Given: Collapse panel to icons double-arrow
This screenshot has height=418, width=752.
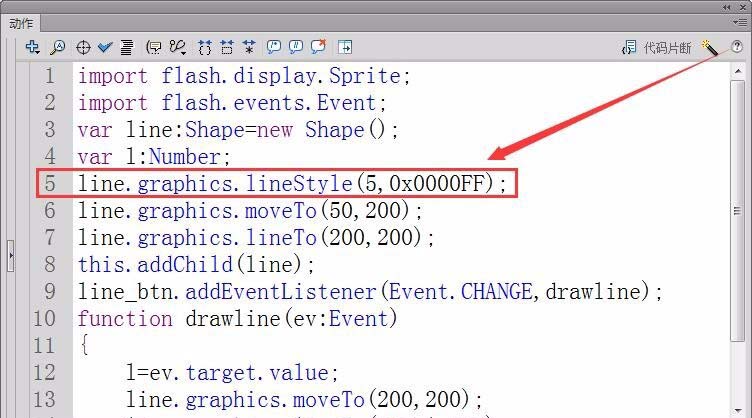Looking at the screenshot, I should point(727,7).
